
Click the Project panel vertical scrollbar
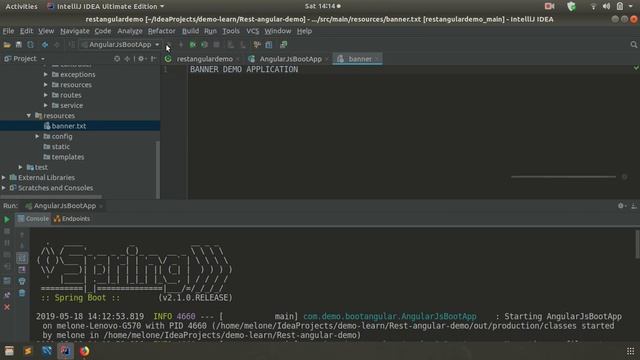coord(158,169)
